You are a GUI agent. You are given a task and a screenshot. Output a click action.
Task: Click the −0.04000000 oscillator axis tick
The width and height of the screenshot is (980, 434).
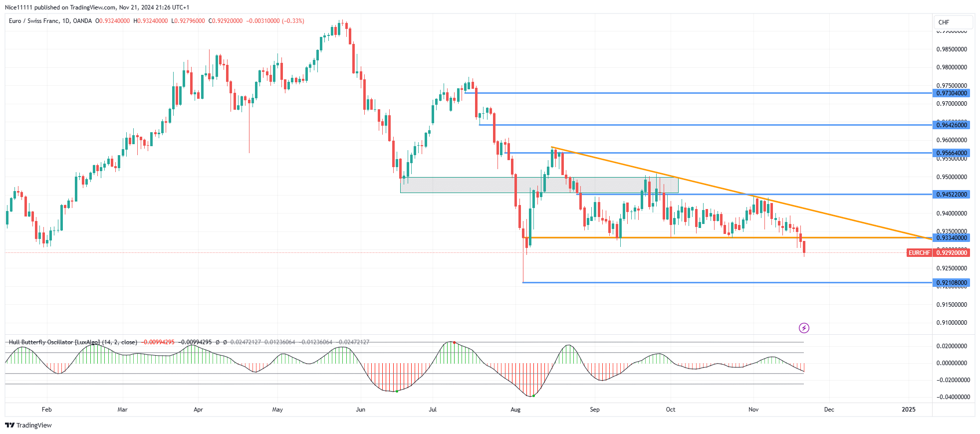click(x=953, y=397)
